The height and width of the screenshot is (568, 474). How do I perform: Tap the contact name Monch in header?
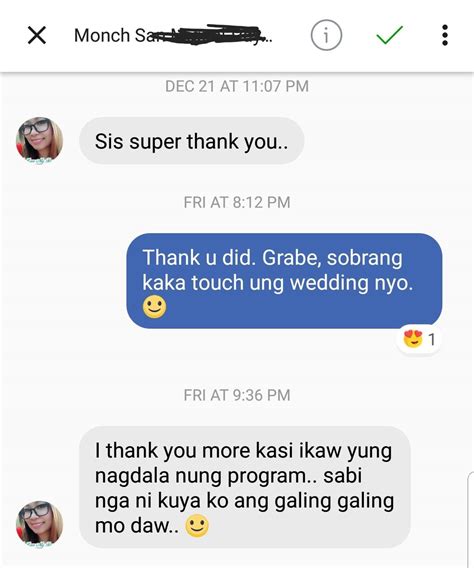point(102,36)
